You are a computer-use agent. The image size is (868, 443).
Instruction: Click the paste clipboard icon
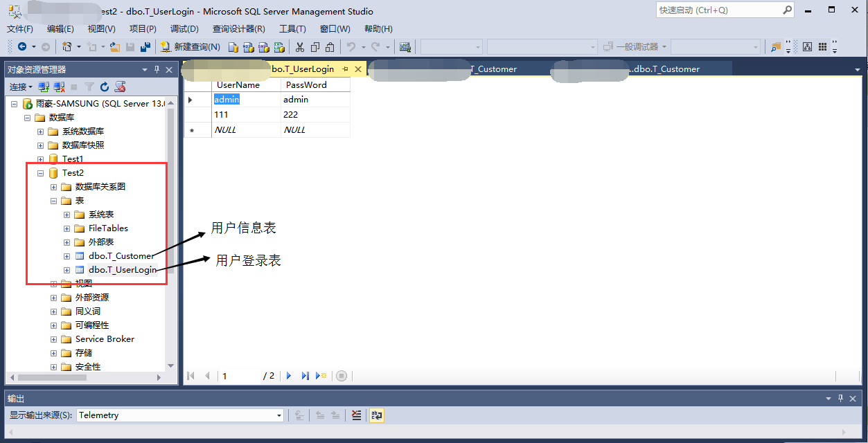[330, 47]
